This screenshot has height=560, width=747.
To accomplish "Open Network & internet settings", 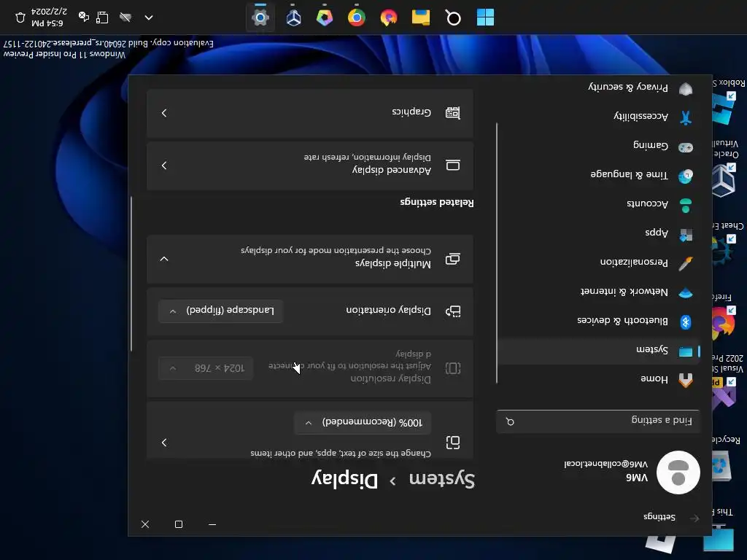I will click(598, 292).
